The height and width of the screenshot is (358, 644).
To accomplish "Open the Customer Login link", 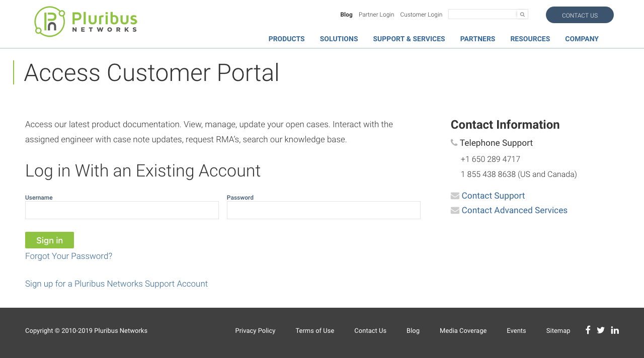I will coord(421,14).
